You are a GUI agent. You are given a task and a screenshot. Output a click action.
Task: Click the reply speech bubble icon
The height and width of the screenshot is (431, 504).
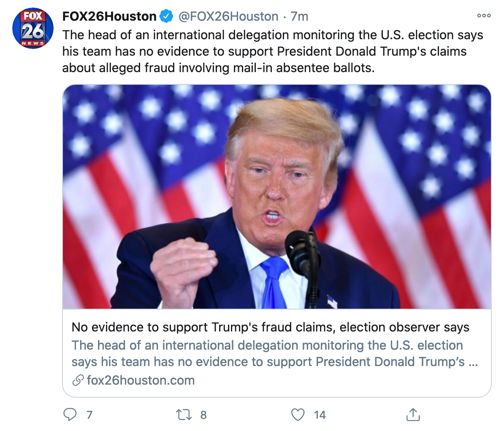[x=70, y=415]
